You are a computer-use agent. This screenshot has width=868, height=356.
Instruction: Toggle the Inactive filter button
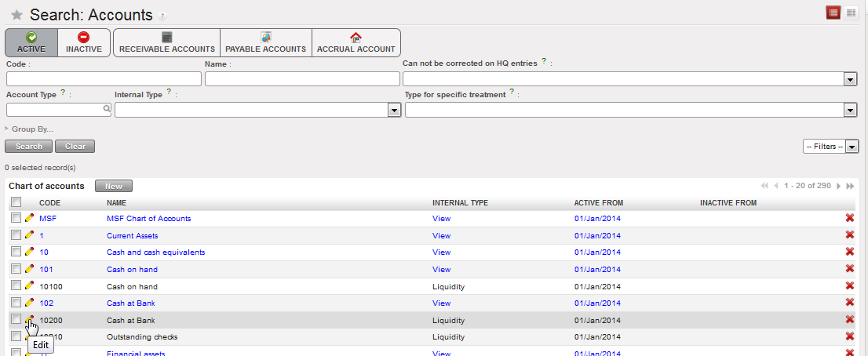(x=84, y=42)
